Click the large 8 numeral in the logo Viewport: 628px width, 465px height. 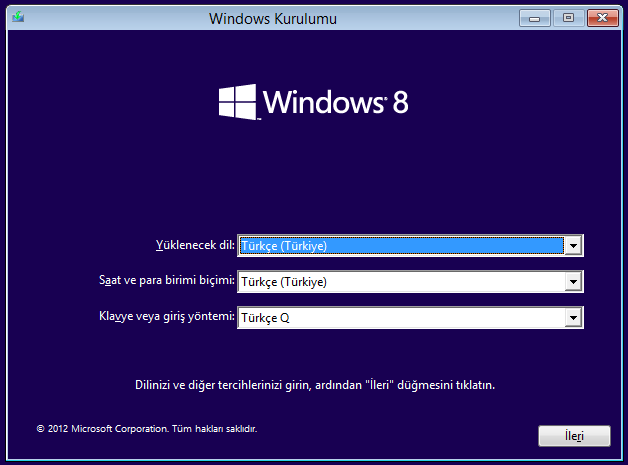pos(400,102)
